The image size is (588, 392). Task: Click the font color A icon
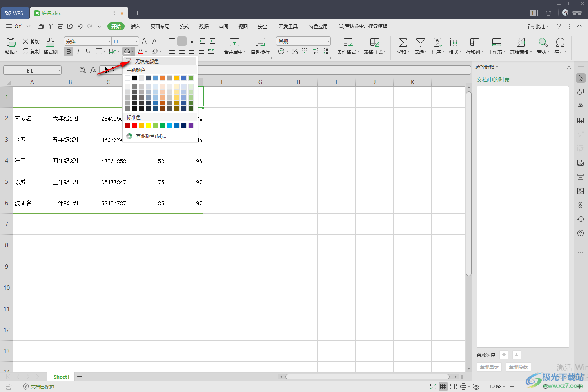pyautogui.click(x=140, y=51)
